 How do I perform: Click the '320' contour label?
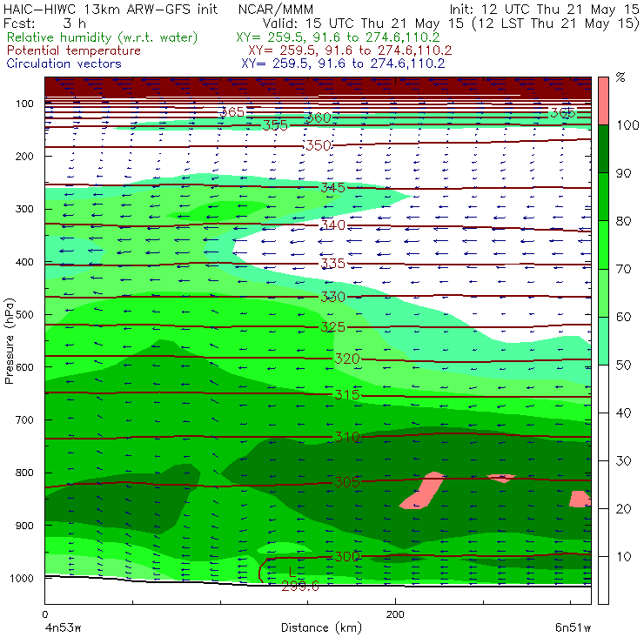coord(347,359)
